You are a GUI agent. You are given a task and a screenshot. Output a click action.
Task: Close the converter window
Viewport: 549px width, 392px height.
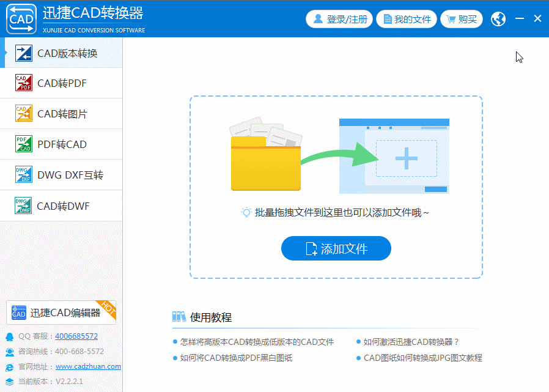coord(537,18)
